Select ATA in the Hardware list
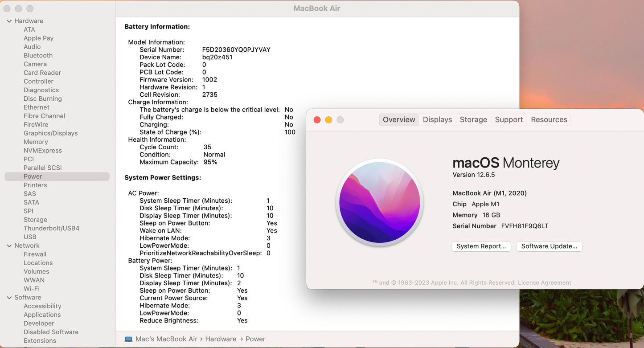The height and width of the screenshot is (348, 644). [29, 29]
